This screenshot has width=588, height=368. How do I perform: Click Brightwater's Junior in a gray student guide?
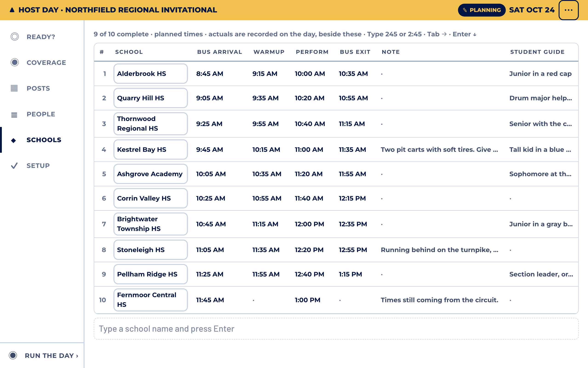[541, 224]
